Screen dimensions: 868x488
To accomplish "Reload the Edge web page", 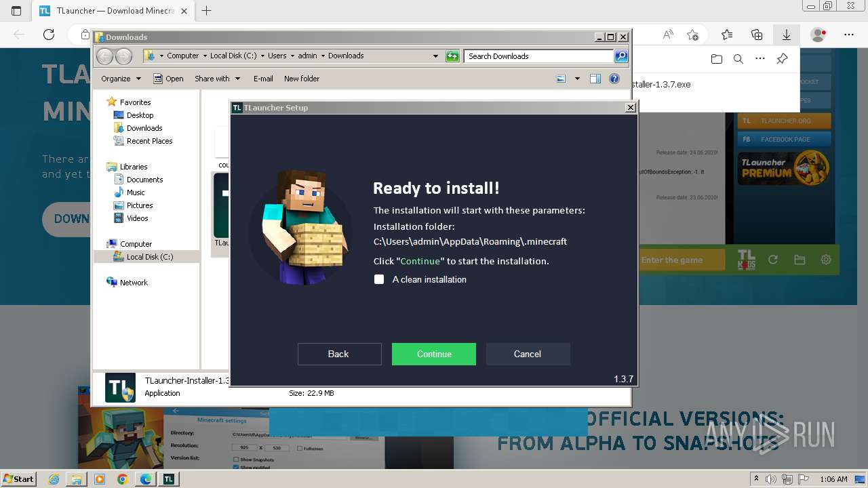I will pyautogui.click(x=49, y=35).
